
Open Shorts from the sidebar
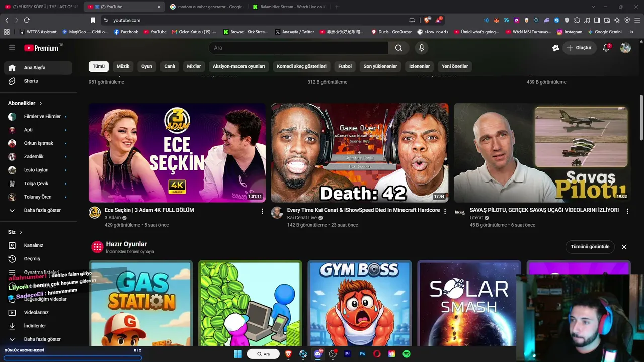tap(38, 81)
